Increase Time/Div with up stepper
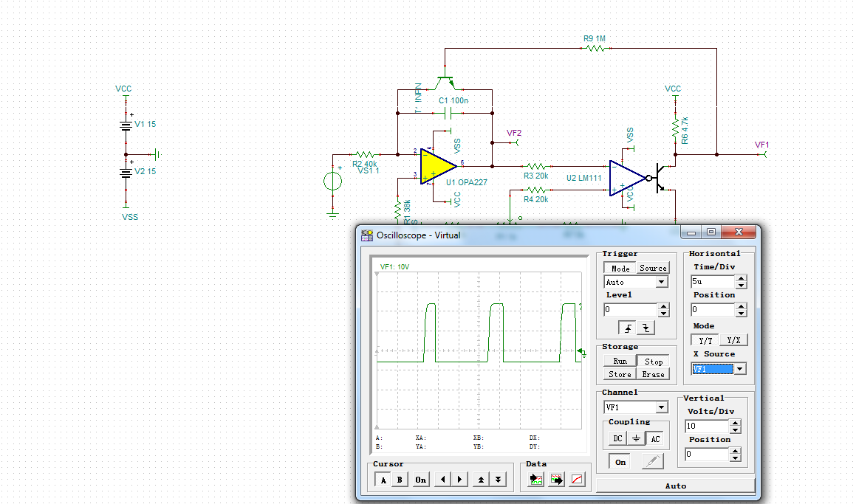 (741, 278)
